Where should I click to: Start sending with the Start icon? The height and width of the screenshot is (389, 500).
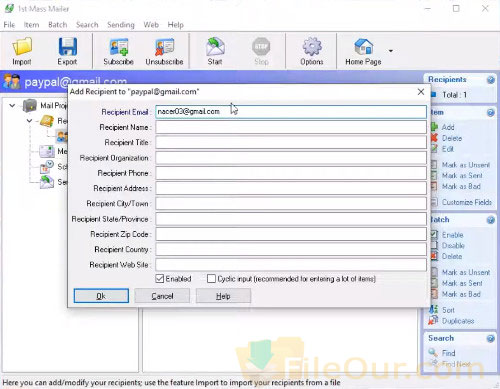click(x=215, y=46)
